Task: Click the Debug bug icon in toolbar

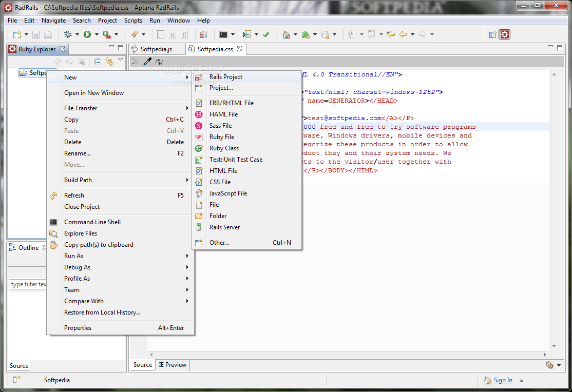Action: point(68,34)
